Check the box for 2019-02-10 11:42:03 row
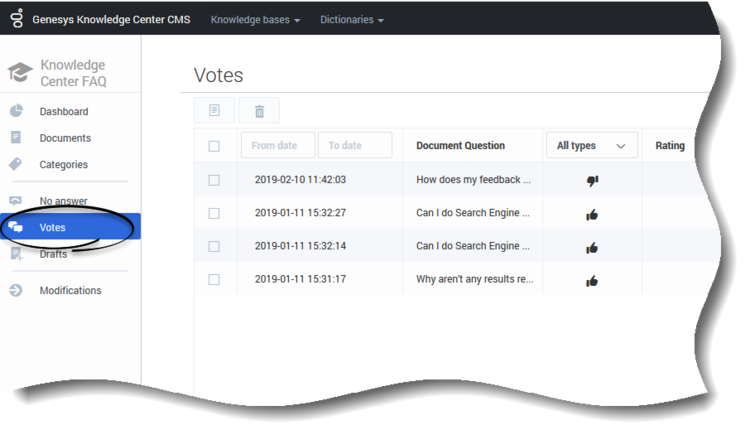750x435 pixels. coord(214,180)
